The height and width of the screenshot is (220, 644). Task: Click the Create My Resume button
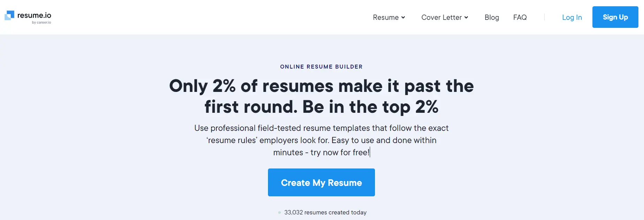pos(321,182)
